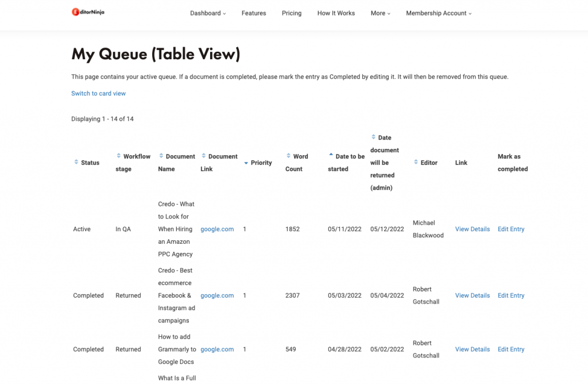The height and width of the screenshot is (384, 588).
Task: Open the Dashboard dropdown menu
Action: (208, 13)
